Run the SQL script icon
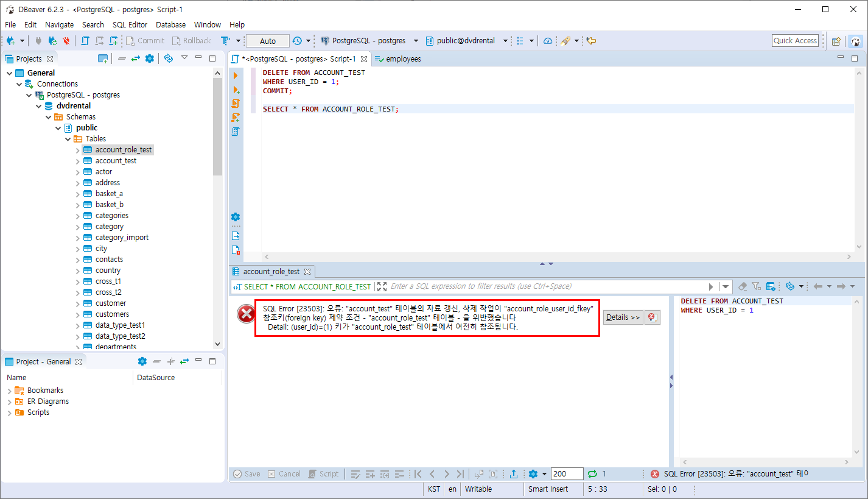 (x=236, y=104)
